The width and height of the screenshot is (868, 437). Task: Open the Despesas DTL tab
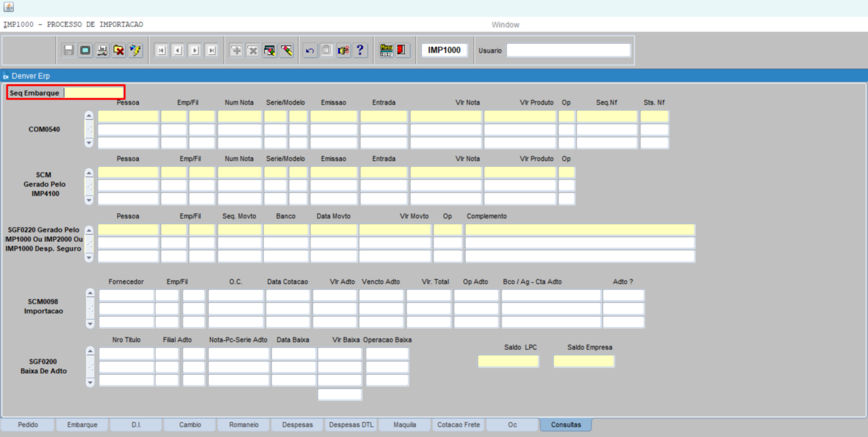click(x=351, y=425)
